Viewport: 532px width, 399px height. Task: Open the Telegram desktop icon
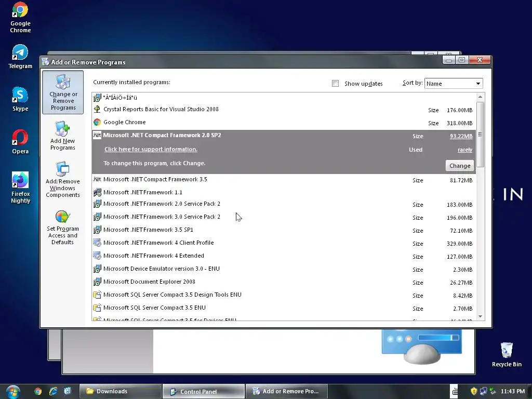click(x=20, y=57)
